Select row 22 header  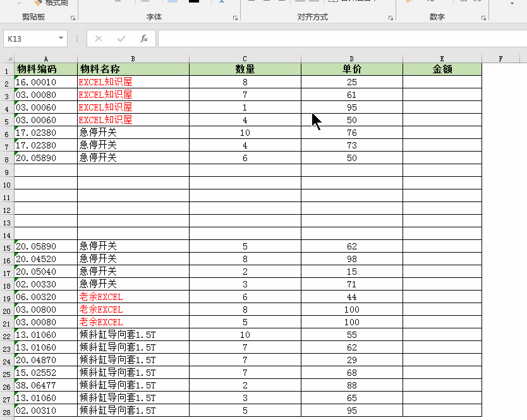(7, 335)
